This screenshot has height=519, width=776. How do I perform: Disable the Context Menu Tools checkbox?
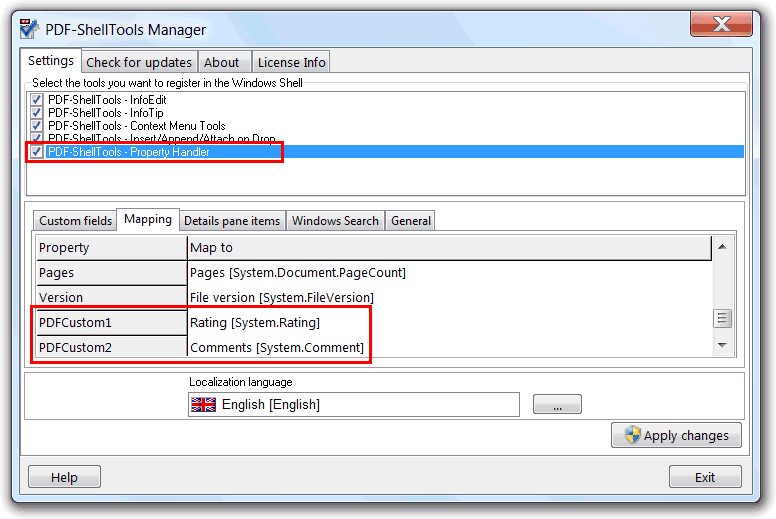pyautogui.click(x=37, y=126)
